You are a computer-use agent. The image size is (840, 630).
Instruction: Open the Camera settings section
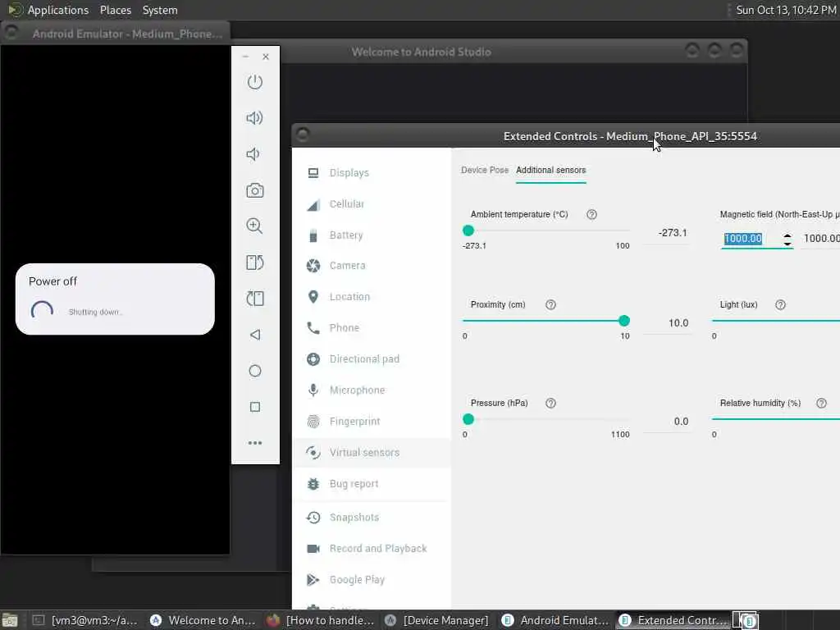pos(371,266)
